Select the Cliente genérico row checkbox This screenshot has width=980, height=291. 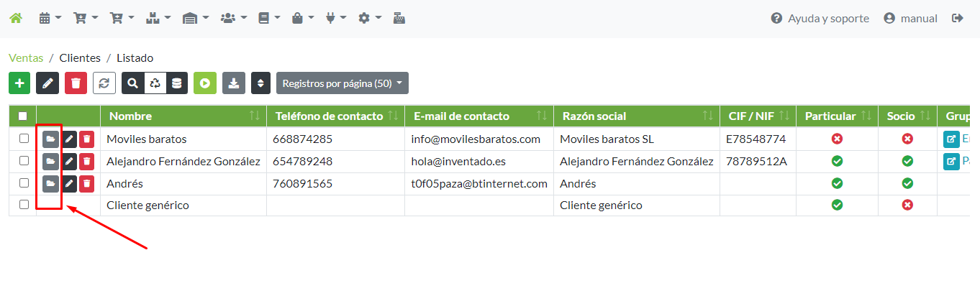point(24,205)
